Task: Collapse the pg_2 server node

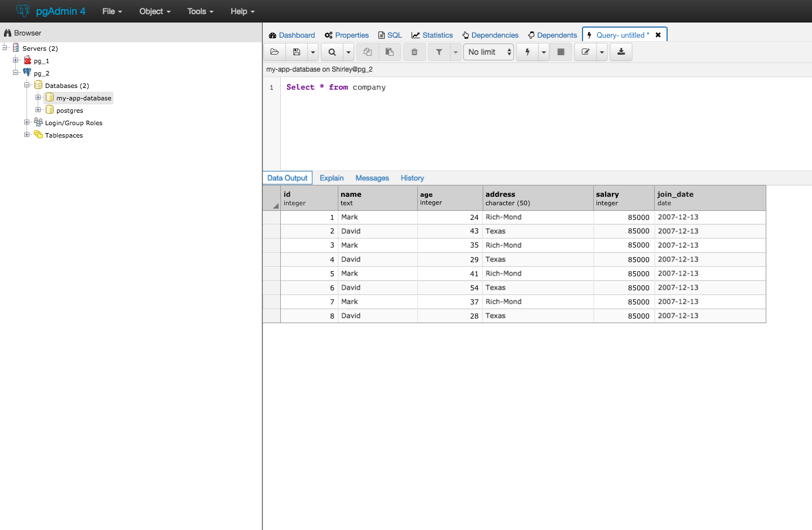Action: point(16,73)
